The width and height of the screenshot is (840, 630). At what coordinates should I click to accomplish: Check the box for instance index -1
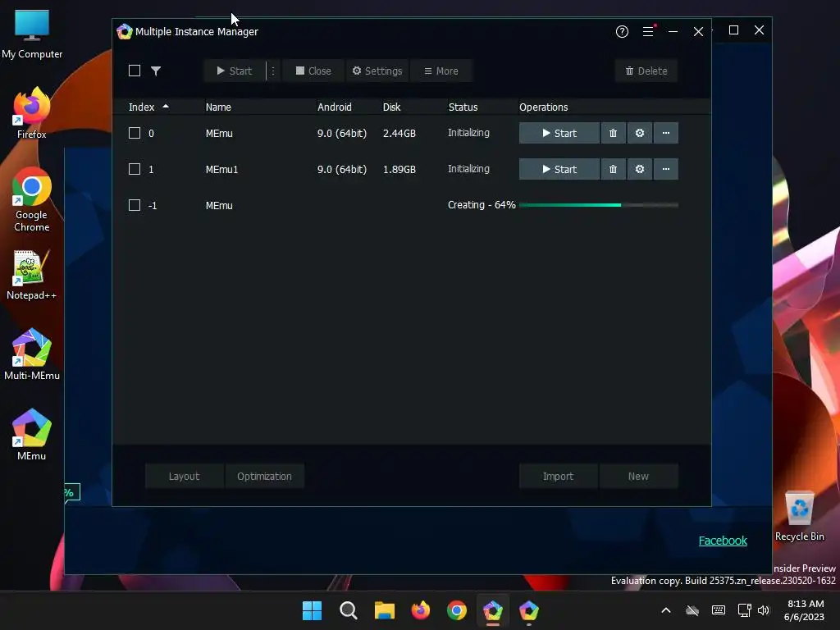tap(135, 205)
